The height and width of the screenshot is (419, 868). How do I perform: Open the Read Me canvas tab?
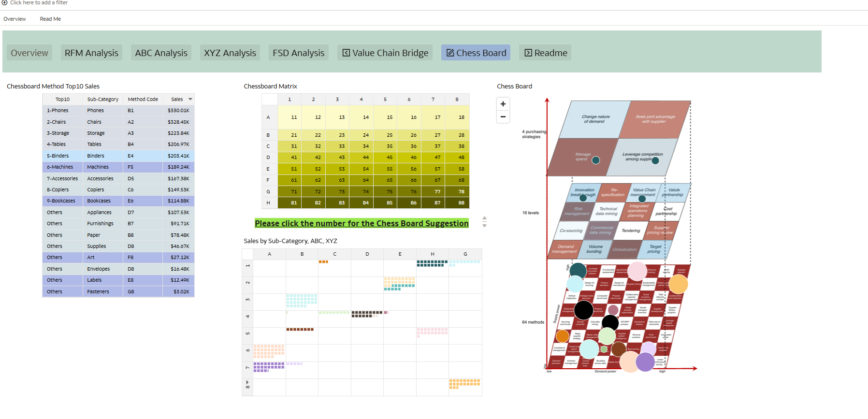tap(50, 19)
